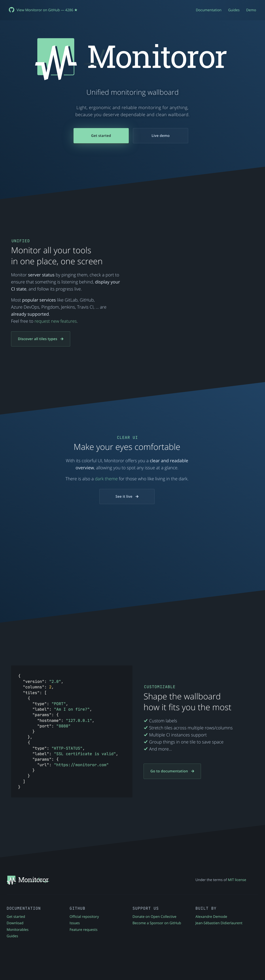Open the Documentation menu item
The image size is (265, 980).
tap(208, 10)
